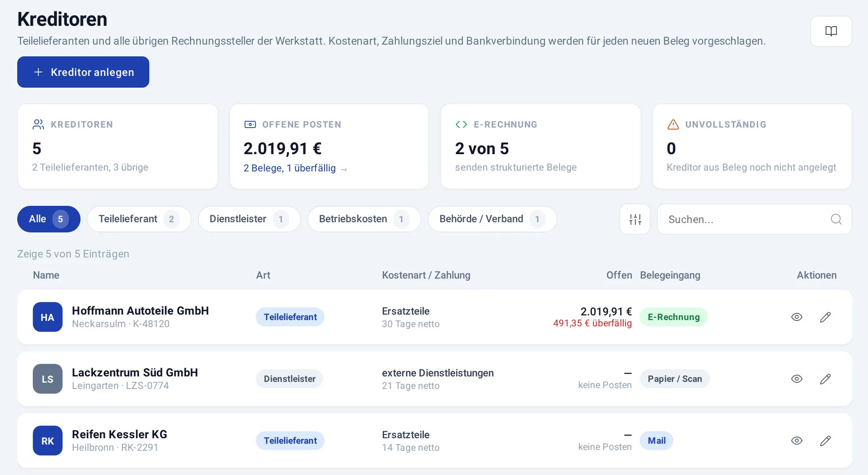Viewport: 868px width, 475px height.
Task: Filter by Dienstleister tab
Action: 249,219
